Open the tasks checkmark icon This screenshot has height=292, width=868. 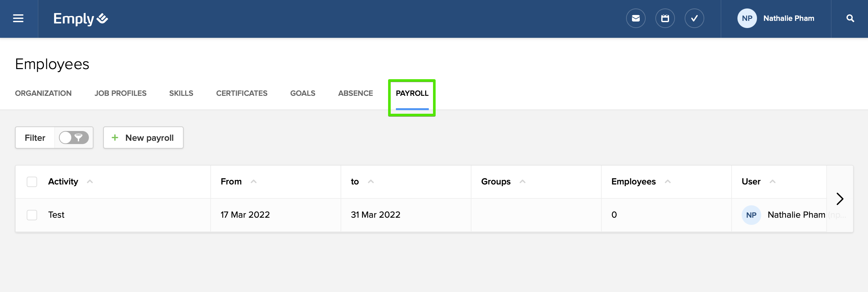click(x=694, y=19)
